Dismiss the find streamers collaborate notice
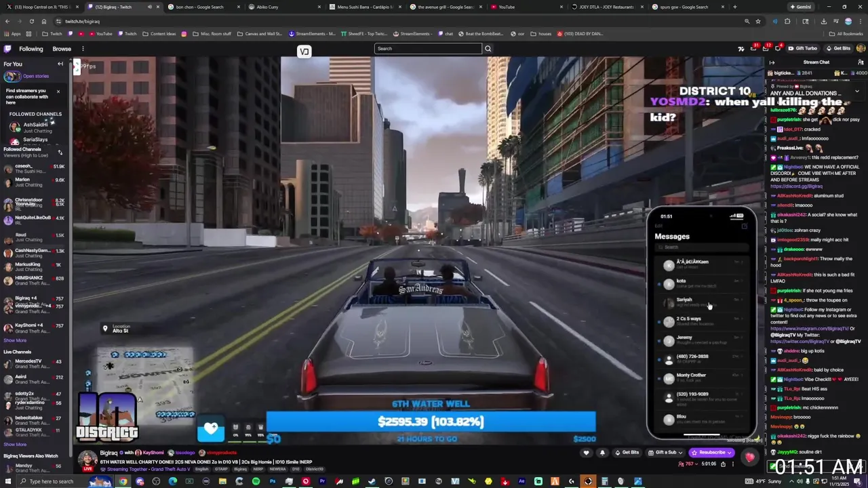This screenshot has height=488, width=868. tap(58, 91)
